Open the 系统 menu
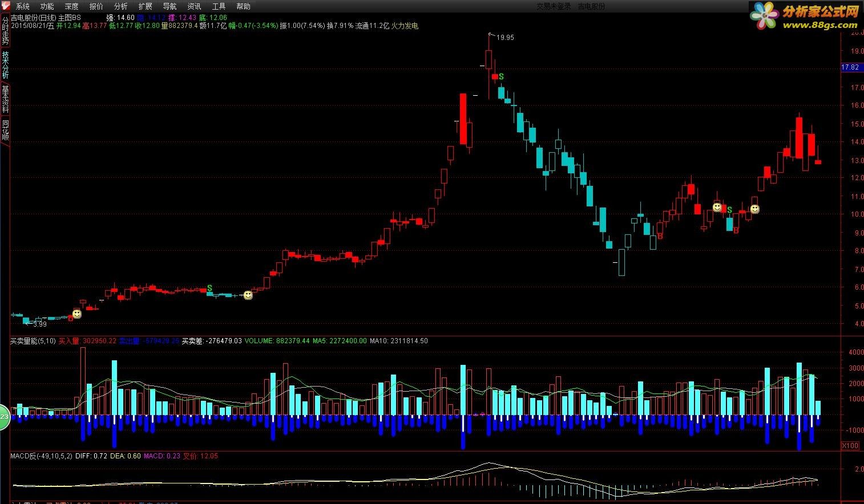This screenshot has width=864, height=504. [x=23, y=6]
